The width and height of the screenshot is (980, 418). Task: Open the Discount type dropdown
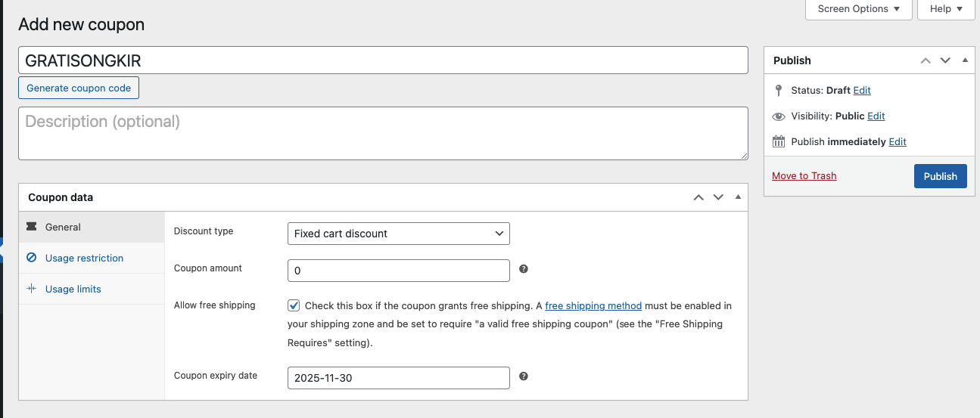pos(398,234)
